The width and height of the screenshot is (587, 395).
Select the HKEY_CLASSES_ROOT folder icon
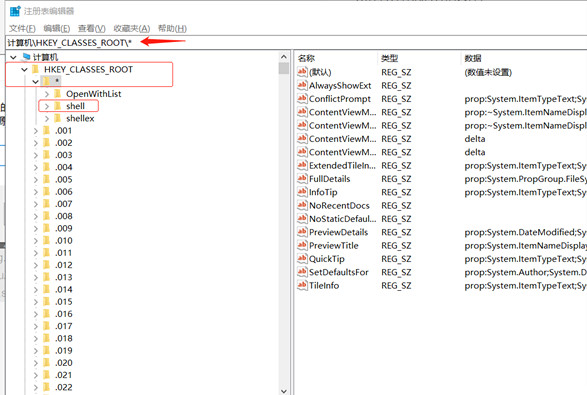36,69
